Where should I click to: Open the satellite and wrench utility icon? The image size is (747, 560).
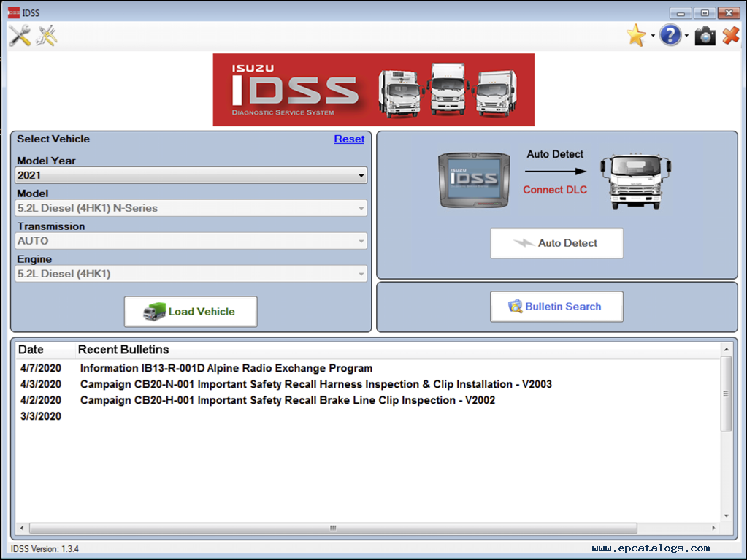[x=47, y=36]
